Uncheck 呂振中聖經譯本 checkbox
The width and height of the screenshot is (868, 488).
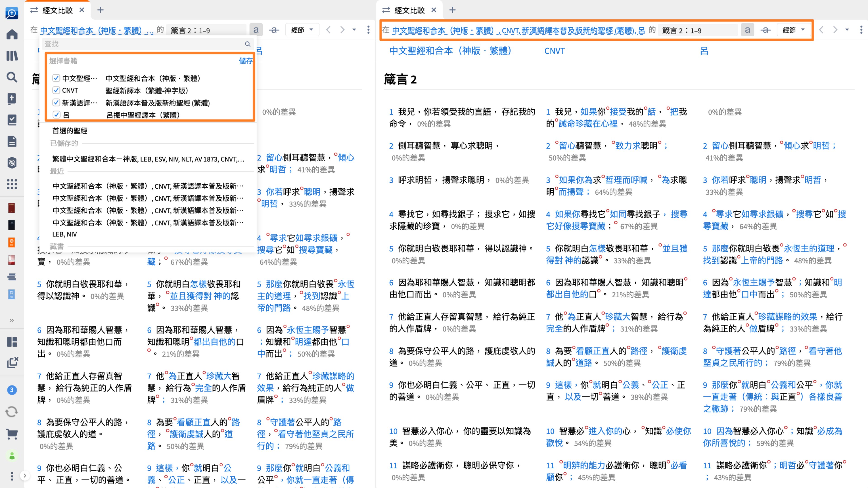(56, 115)
